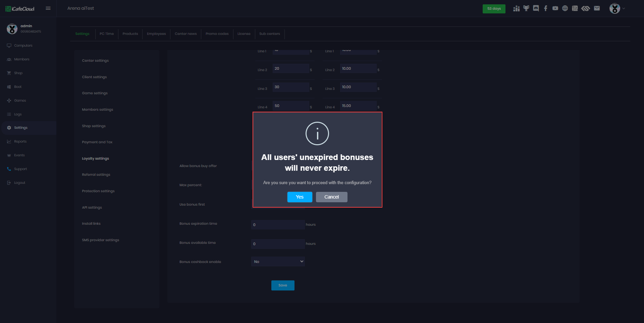Click the iCafeCloud logo at top left
The height and width of the screenshot is (323, 644).
pos(20,9)
